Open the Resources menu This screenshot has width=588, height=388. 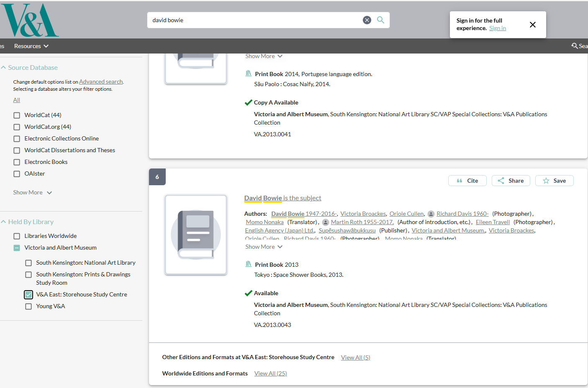pyautogui.click(x=31, y=46)
